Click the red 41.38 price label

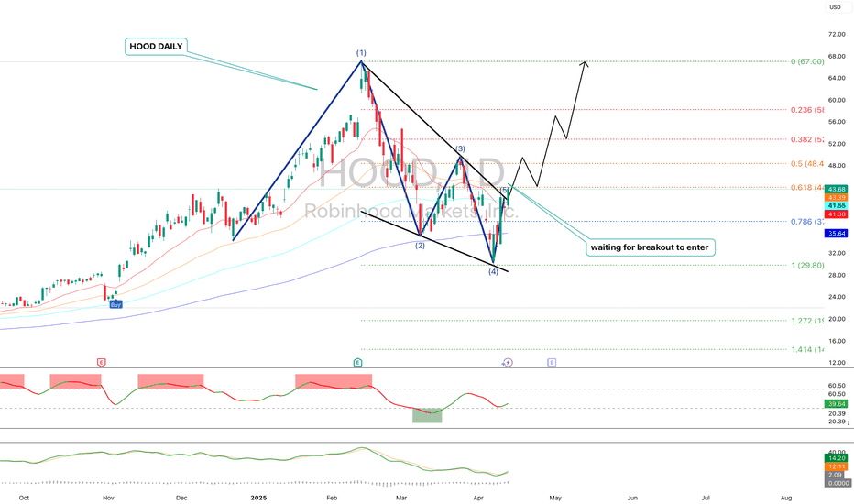click(x=836, y=214)
